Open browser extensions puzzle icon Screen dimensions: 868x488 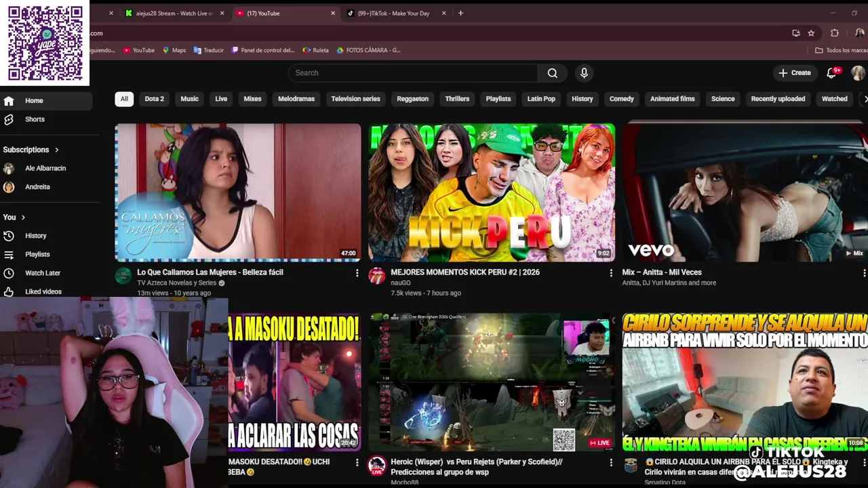pos(835,33)
